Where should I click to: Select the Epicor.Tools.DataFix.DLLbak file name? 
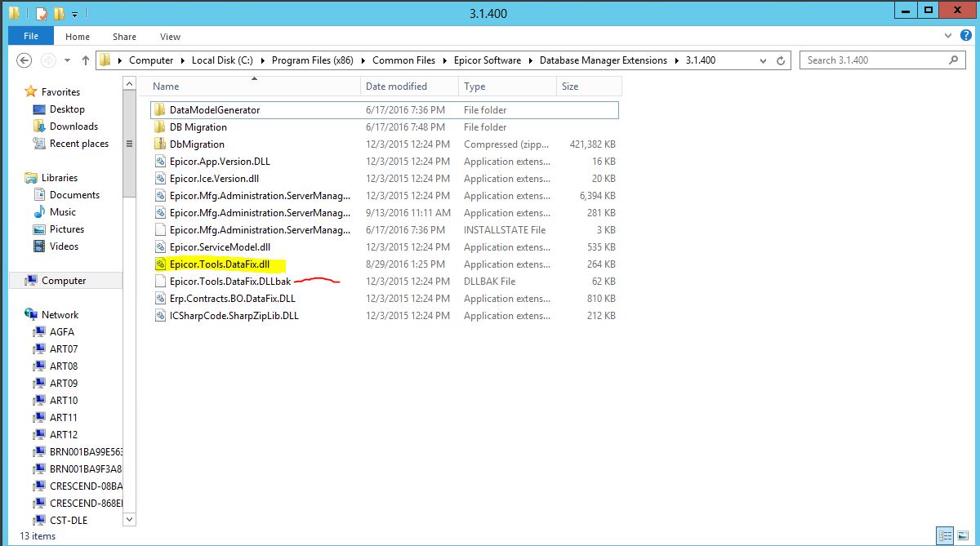tap(230, 282)
